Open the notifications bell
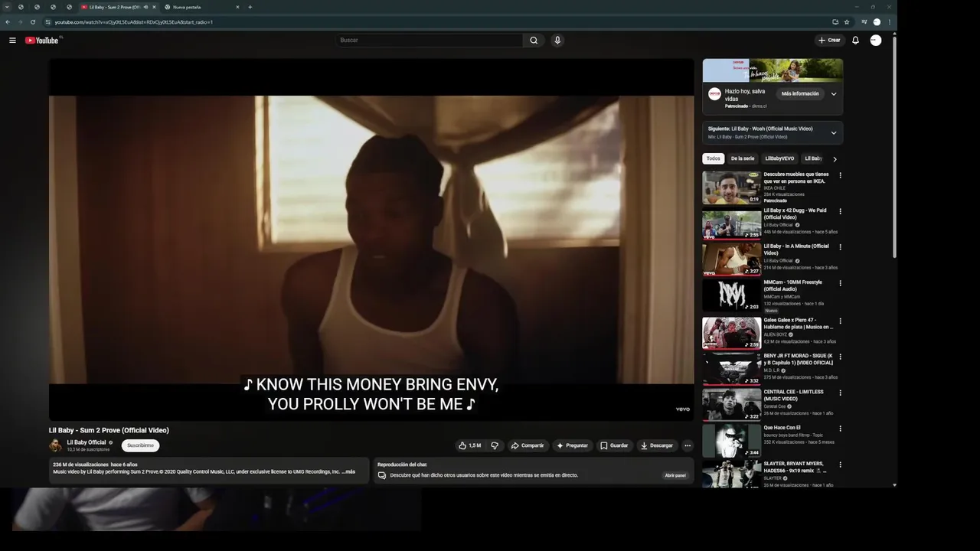Image resolution: width=980 pixels, height=551 pixels. click(x=855, y=41)
